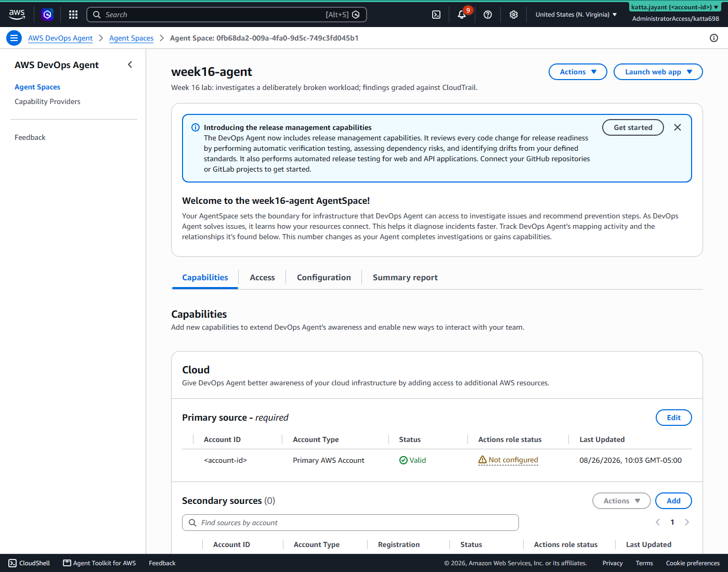The width and height of the screenshot is (728, 572).
Task: Follow the AWS DevOps Agent breadcrumb link
Action: click(60, 38)
